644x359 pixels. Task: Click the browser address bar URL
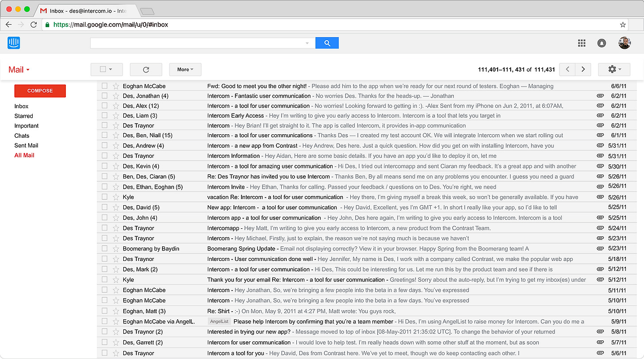pos(111,24)
